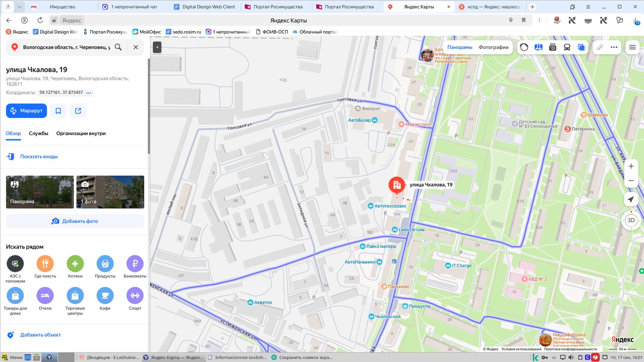Save улица Чкалова, 19 to bookmarks
The width and height of the screenshot is (644, 362).
58,111
